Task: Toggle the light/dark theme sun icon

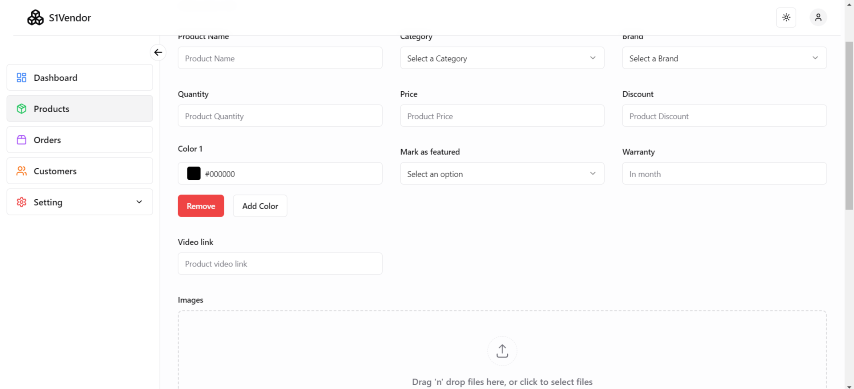Action: [786, 17]
